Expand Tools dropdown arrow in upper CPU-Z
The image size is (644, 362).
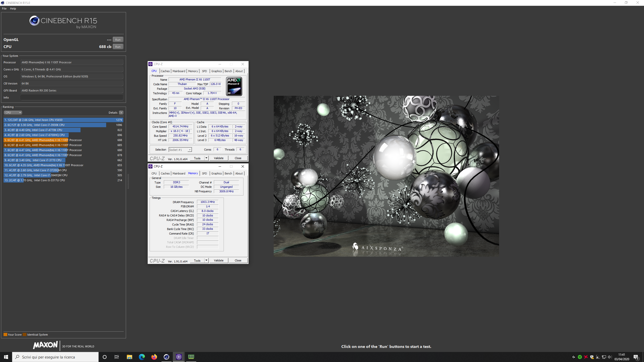tap(206, 158)
